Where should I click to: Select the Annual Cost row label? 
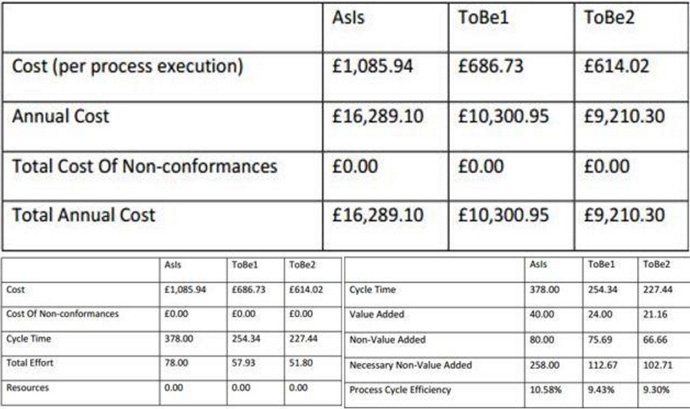tap(61, 116)
